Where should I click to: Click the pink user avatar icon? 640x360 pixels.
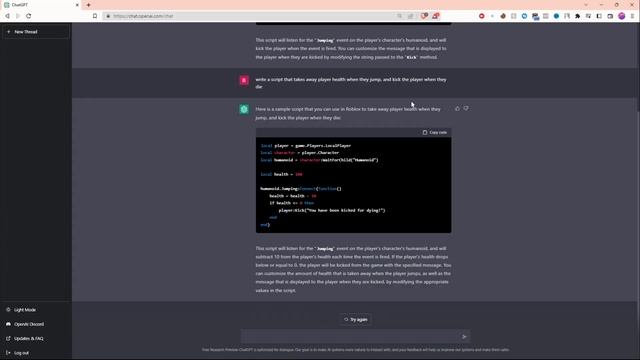244,80
